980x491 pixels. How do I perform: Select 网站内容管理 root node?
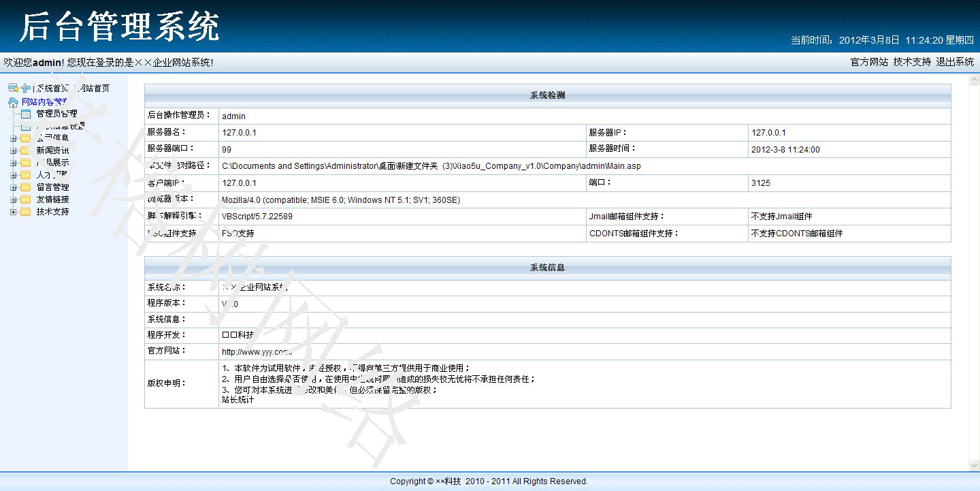tap(46, 102)
